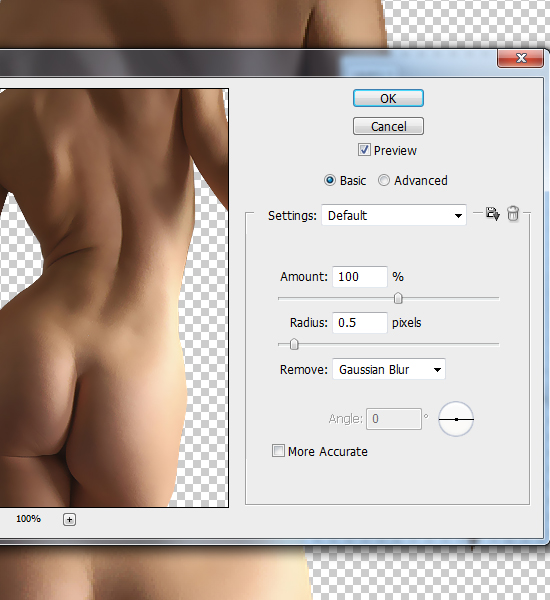The width and height of the screenshot is (550, 600).
Task: Switch to Advanced mode radio button
Action: coord(384,180)
